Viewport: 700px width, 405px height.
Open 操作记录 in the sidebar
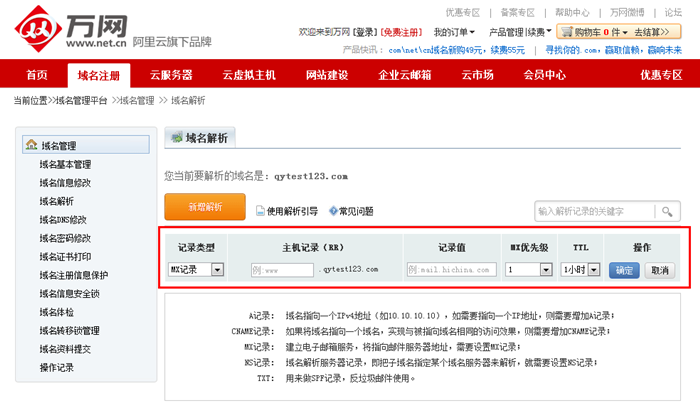(57, 367)
